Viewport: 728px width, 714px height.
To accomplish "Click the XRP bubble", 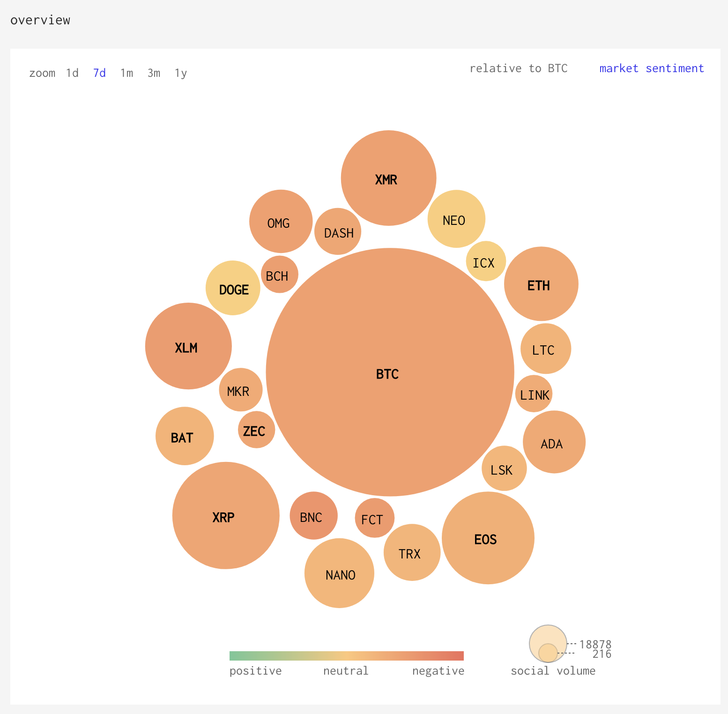I will click(226, 515).
